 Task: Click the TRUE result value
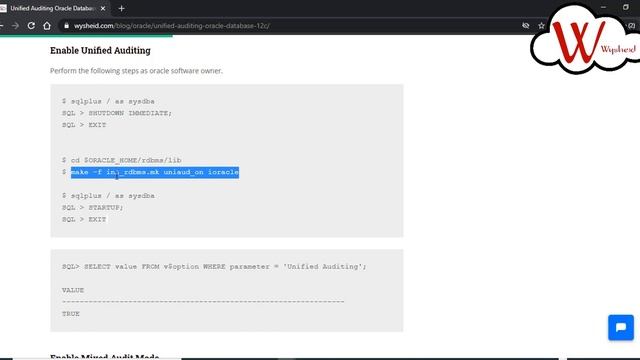point(71,314)
